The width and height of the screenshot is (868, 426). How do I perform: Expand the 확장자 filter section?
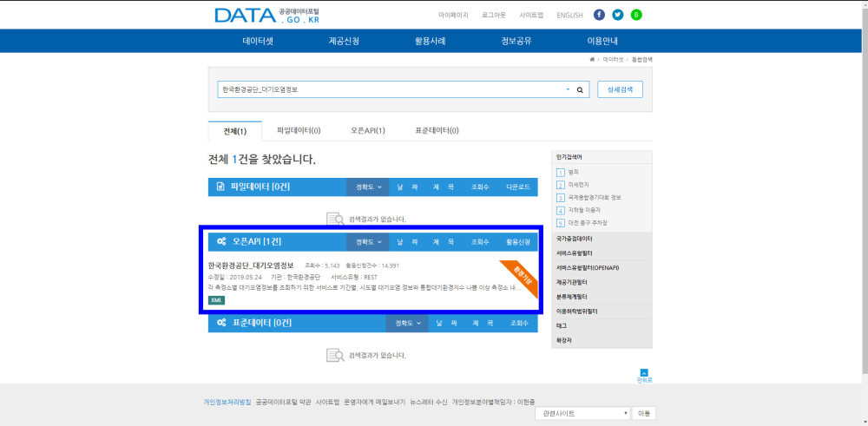point(602,340)
